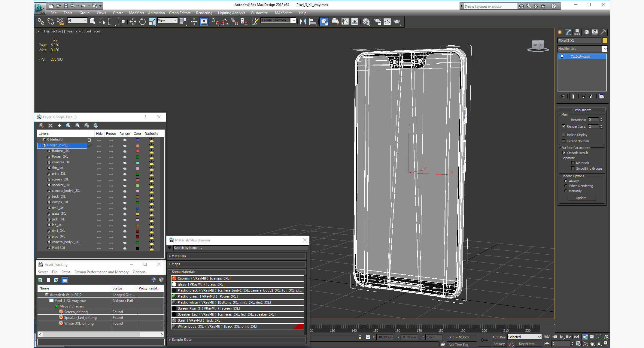The height and width of the screenshot is (348, 644).
Task: Activate the Select and Move tool
Action: click(133, 21)
